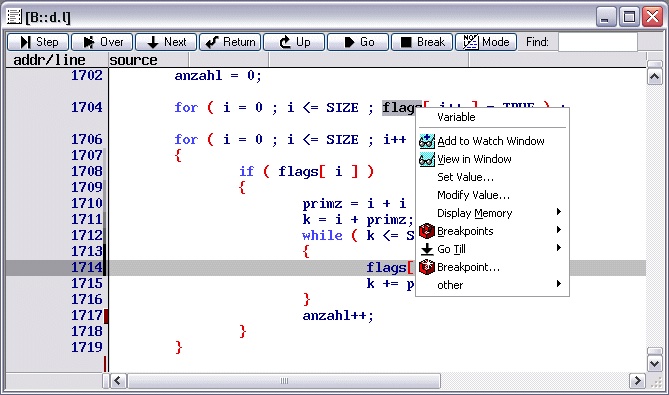Open the Go Till submenu

click(x=492, y=249)
